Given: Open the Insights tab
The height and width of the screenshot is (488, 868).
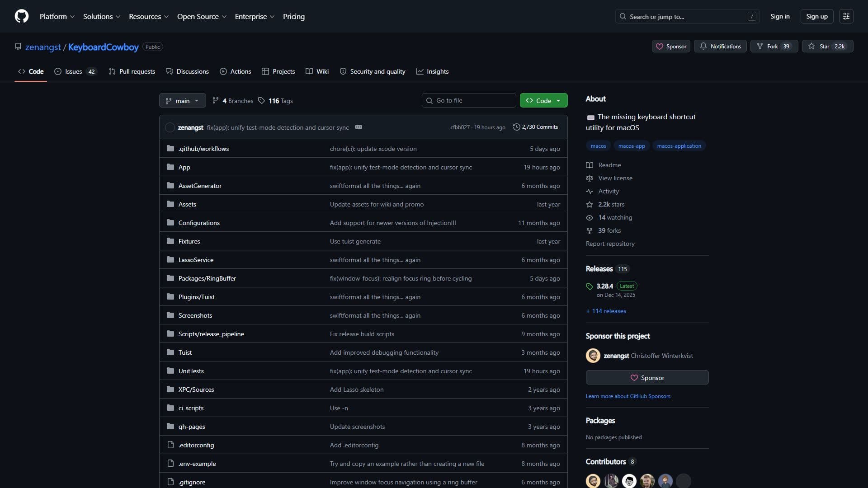Looking at the screenshot, I should (433, 71).
